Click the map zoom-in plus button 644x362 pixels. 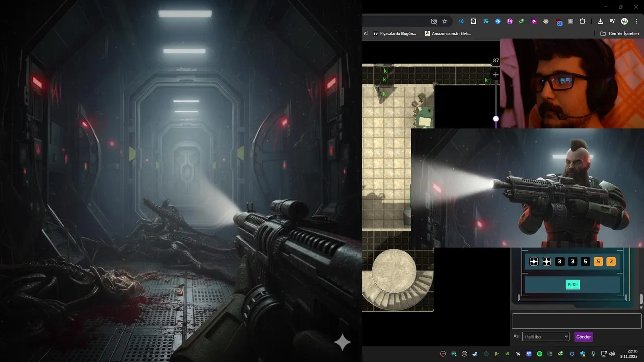[x=496, y=74]
